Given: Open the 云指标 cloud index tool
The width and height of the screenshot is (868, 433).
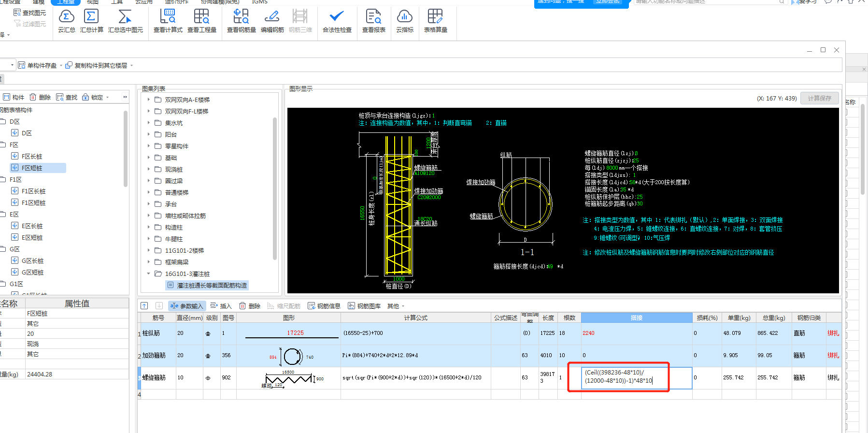Looking at the screenshot, I should 405,21.
